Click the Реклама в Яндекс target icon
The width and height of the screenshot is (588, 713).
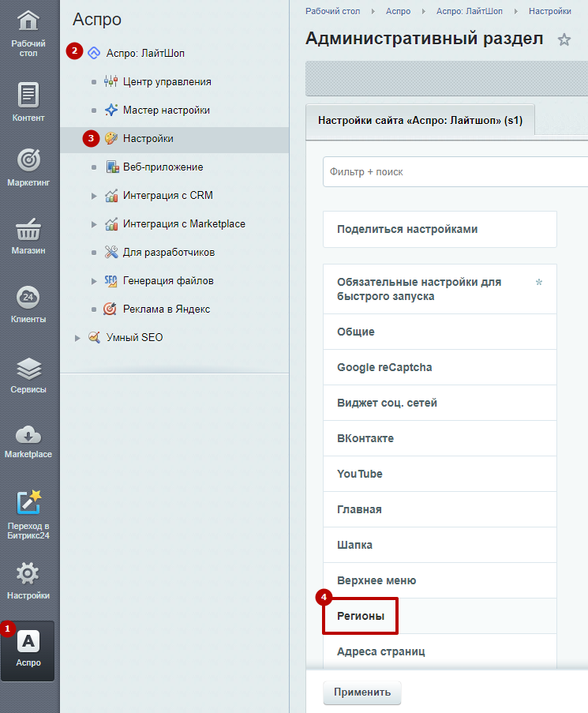(110, 309)
